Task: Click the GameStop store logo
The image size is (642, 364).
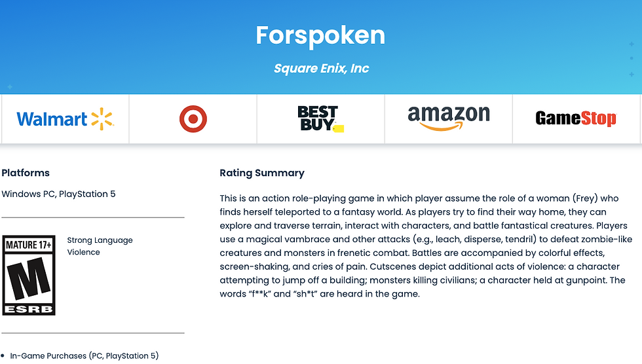Action: (576, 118)
